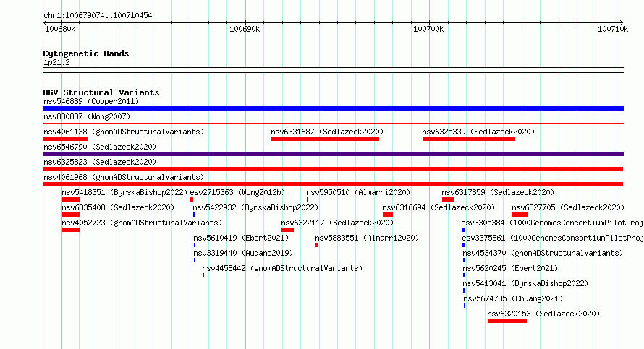The width and height of the screenshot is (644, 349).
Task: Click the red bar under nsv6317859
Action: [x=448, y=199]
